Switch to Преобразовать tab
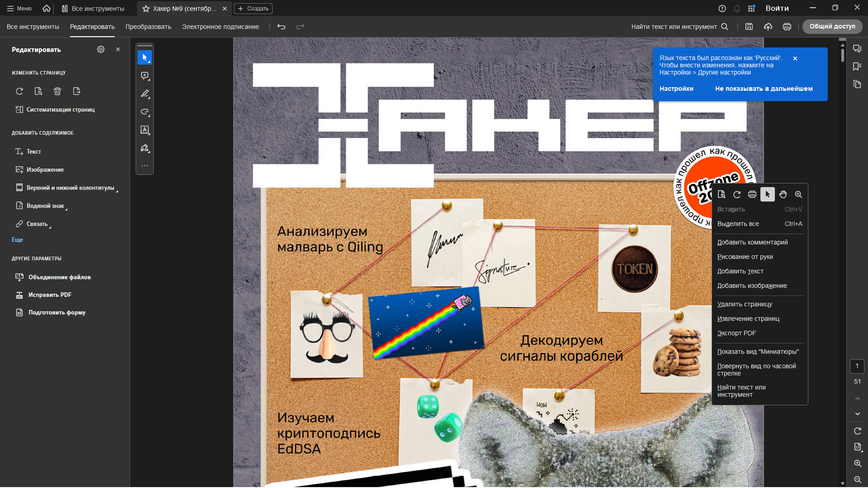Screen dimensions: 868x488 tap(148, 27)
